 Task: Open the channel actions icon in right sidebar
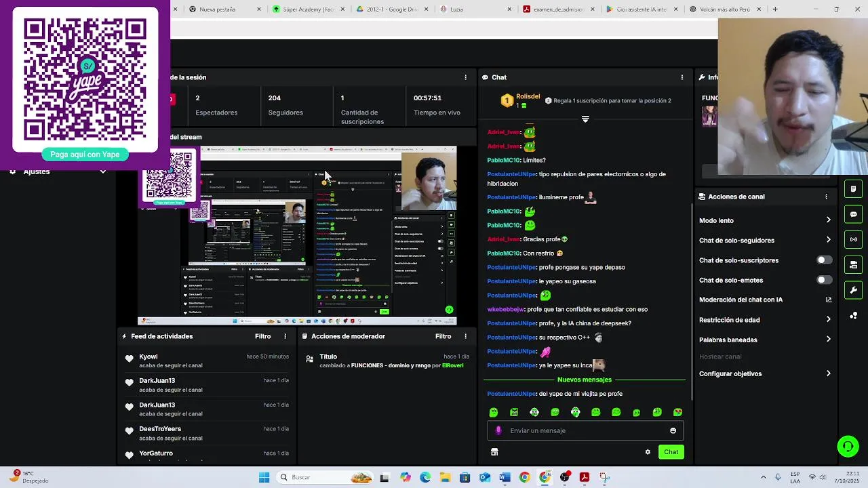pyautogui.click(x=853, y=264)
